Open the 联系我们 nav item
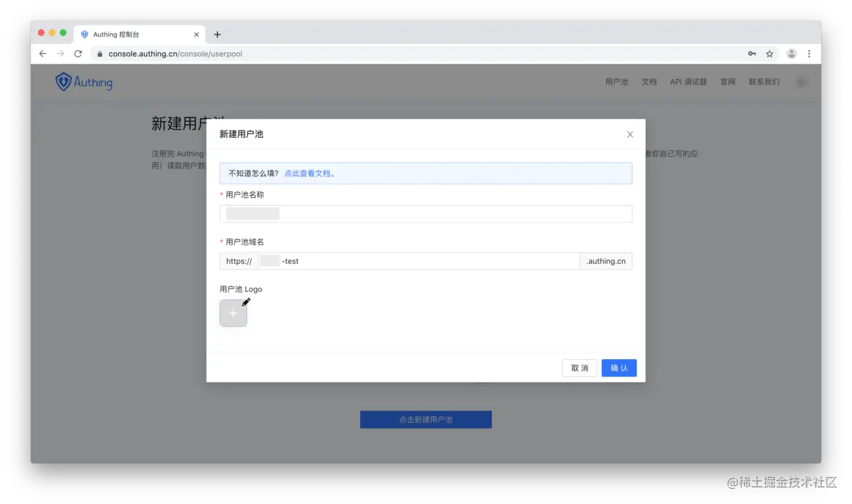The height and width of the screenshot is (504, 852). point(764,82)
